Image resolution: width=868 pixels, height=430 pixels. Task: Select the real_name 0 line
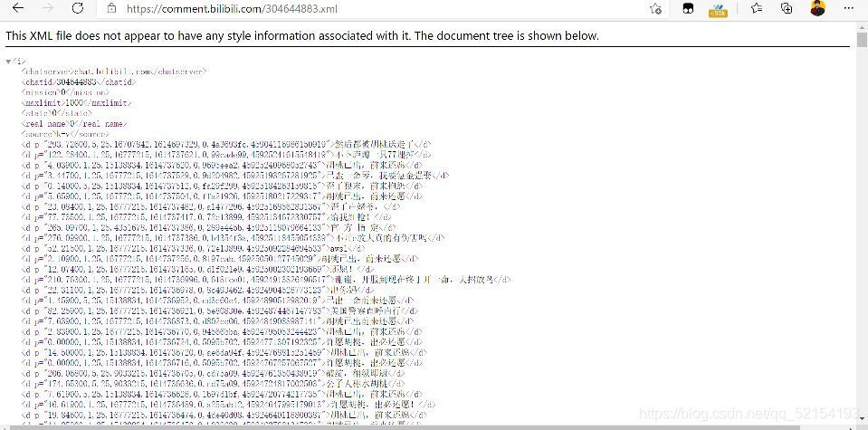click(x=74, y=123)
